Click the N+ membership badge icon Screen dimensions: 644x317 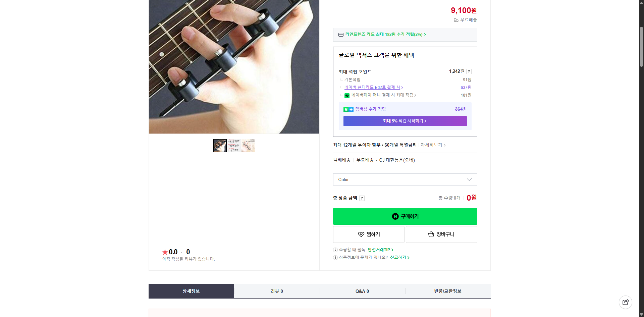click(348, 109)
